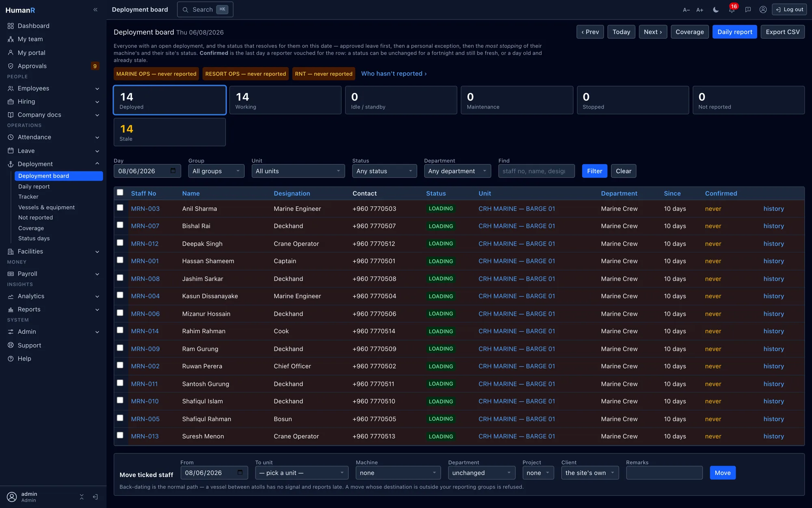Click the Reports bar chart icon
Screen dimensions: 812x508
pos(11,309)
